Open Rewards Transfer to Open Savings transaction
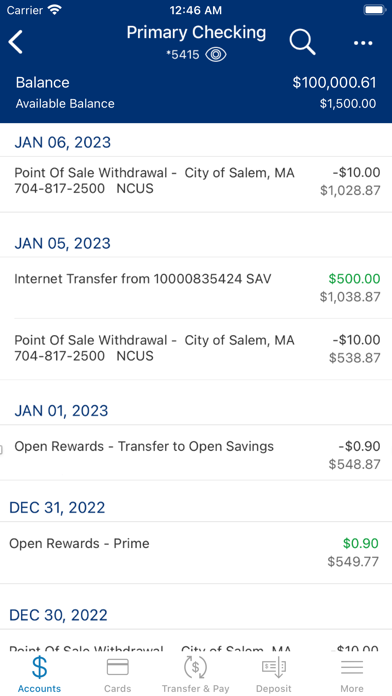Image resolution: width=392 pixels, height=696 pixels. [196, 453]
